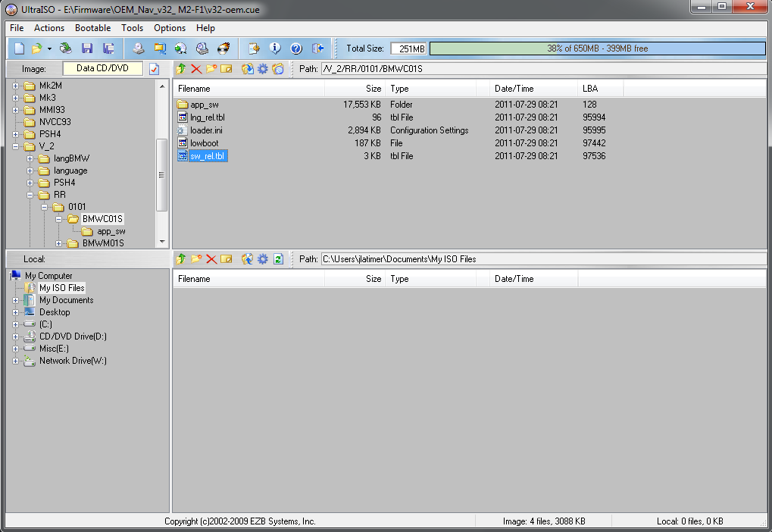Select the loader.ini file in the list
Image resolution: width=772 pixels, height=532 pixels.
206,130
